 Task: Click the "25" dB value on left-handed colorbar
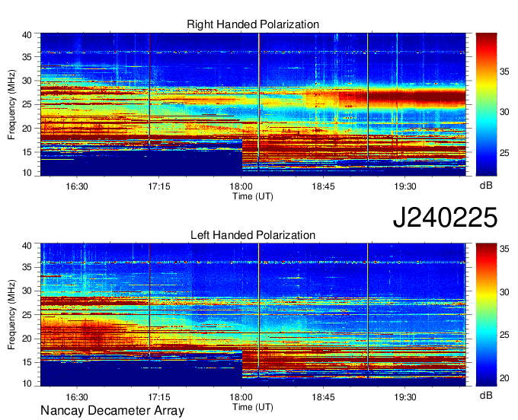(504, 335)
